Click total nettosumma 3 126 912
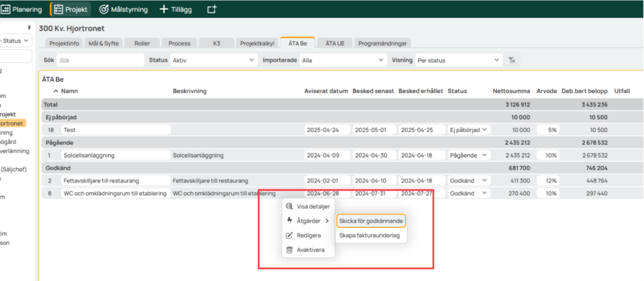Image resolution: width=644 pixels, height=281 pixels. pos(517,104)
